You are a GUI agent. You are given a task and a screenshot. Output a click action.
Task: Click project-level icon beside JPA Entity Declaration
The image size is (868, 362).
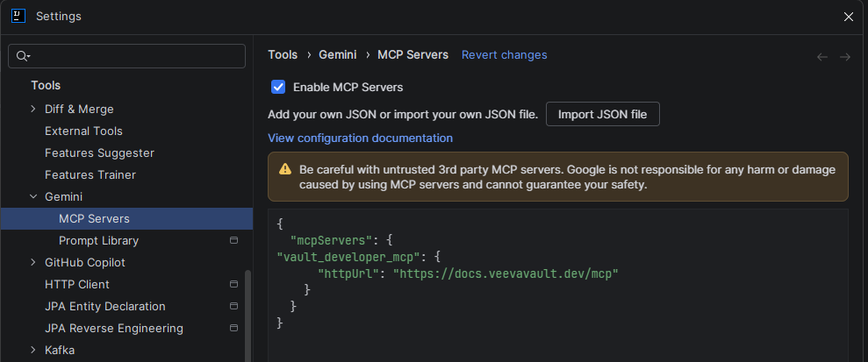point(233,306)
